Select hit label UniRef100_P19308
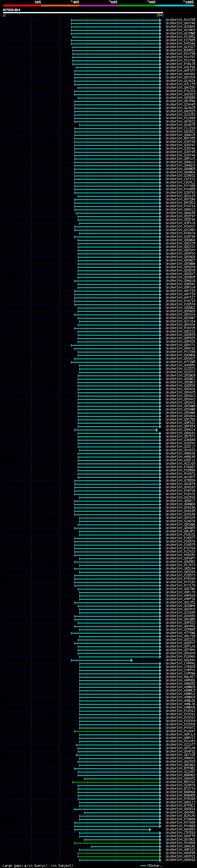Image resolution: width=197 pixels, height=868 pixels. click(x=180, y=725)
